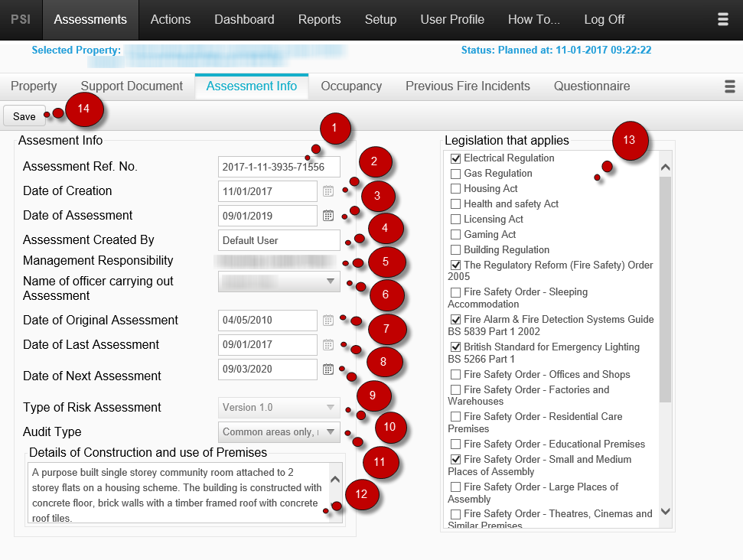
Task: Click the Save button
Action: 24,116
